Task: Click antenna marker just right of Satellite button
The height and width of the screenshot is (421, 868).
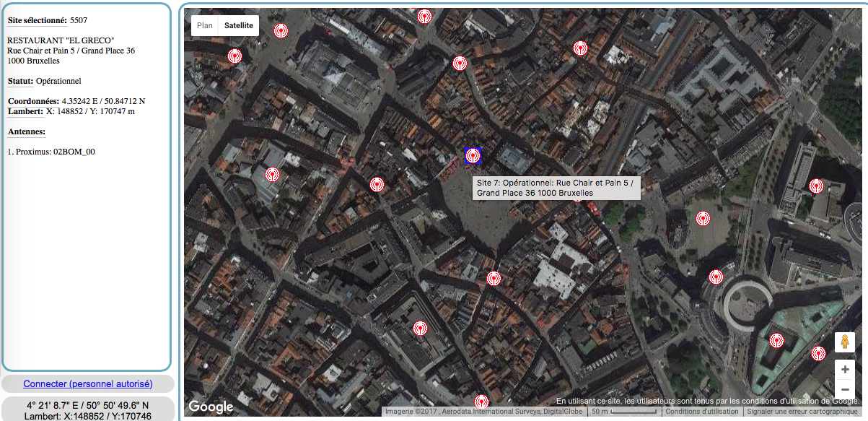Action: (x=281, y=31)
